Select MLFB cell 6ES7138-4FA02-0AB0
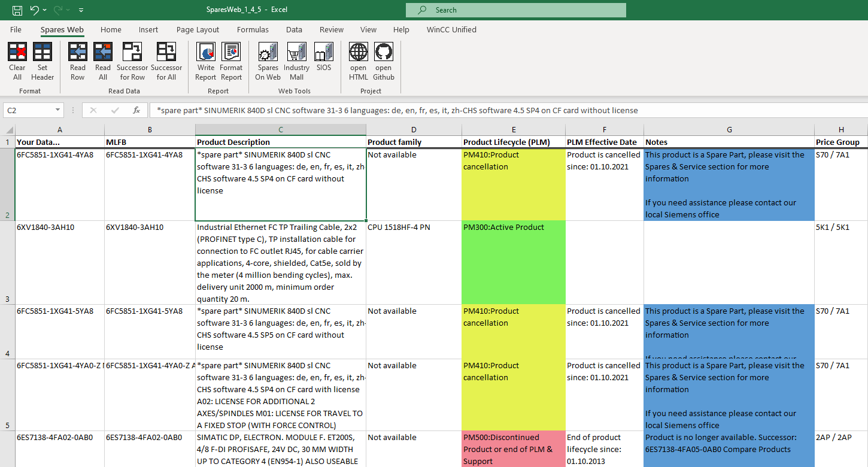 [150, 449]
